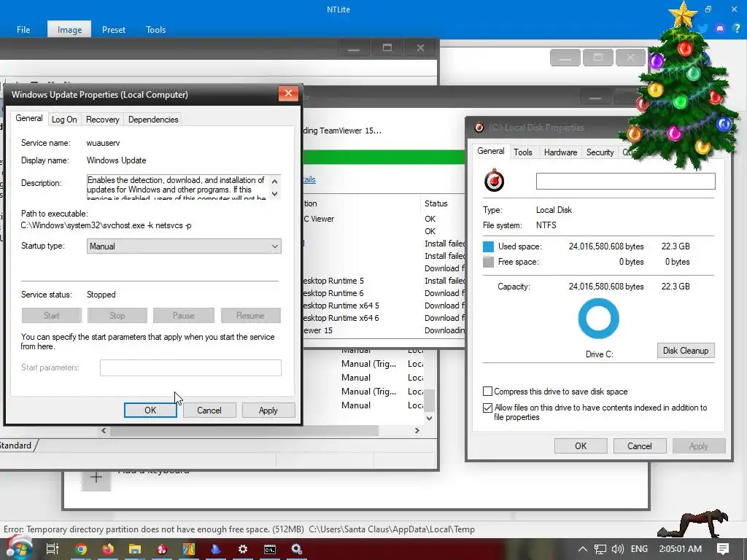Open Hardware tab in Local Disk Properties
The width and height of the screenshot is (747, 560).
click(560, 152)
